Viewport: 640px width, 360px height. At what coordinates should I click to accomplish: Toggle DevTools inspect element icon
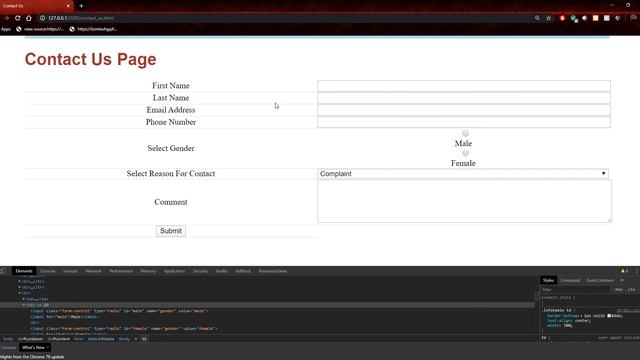[3, 271]
